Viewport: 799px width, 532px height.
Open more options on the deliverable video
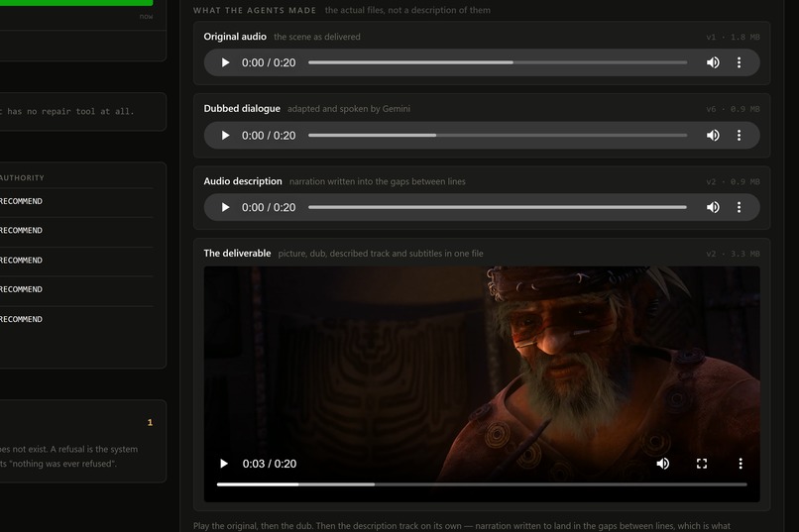click(741, 464)
